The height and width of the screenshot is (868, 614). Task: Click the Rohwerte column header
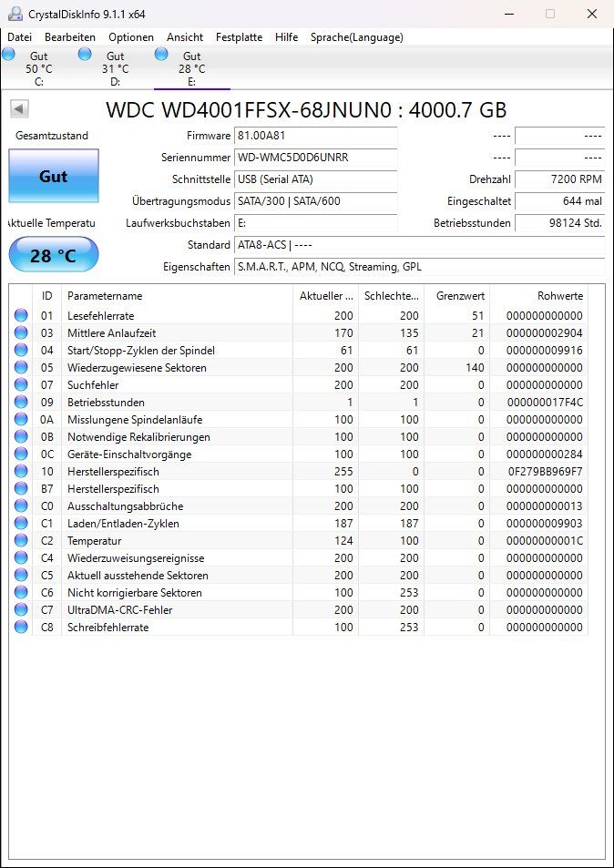click(538, 296)
